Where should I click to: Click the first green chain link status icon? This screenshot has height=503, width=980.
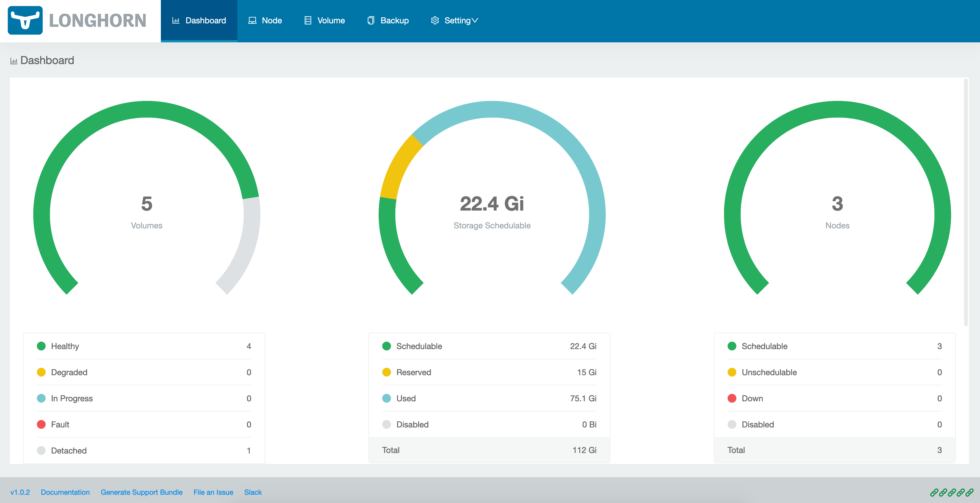pos(934,493)
